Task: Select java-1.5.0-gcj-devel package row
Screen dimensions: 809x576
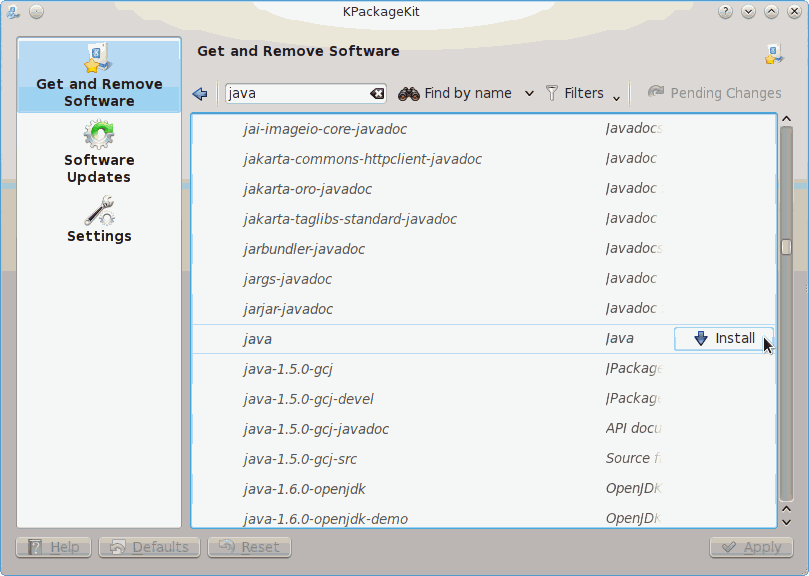Action: (483, 398)
